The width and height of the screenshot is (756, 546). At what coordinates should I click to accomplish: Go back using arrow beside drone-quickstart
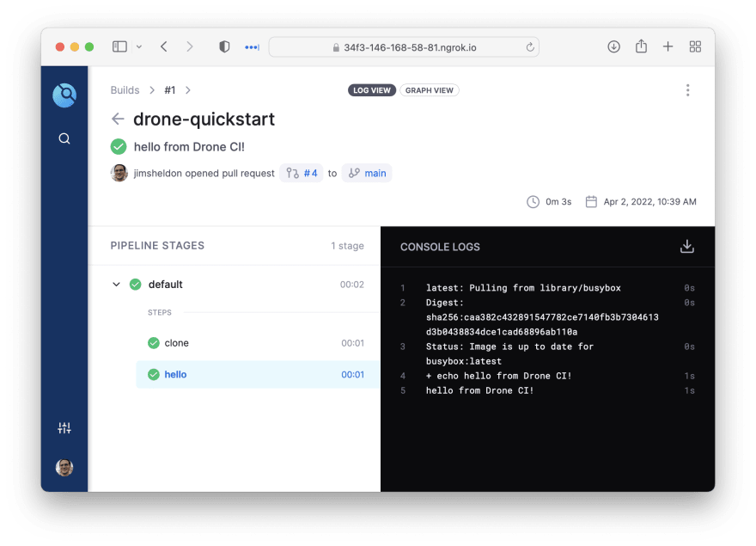pos(119,119)
